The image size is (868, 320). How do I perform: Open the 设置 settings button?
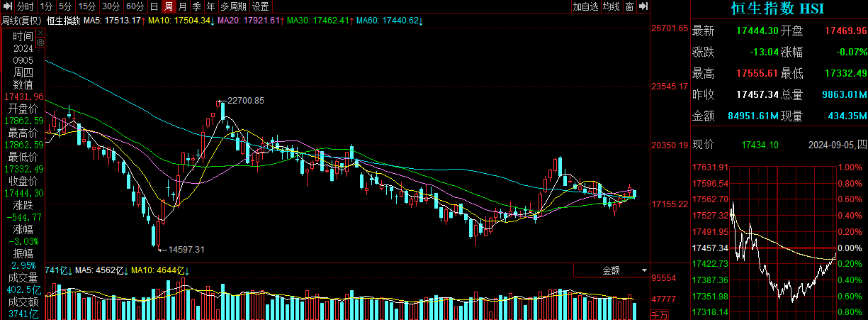coord(261,6)
